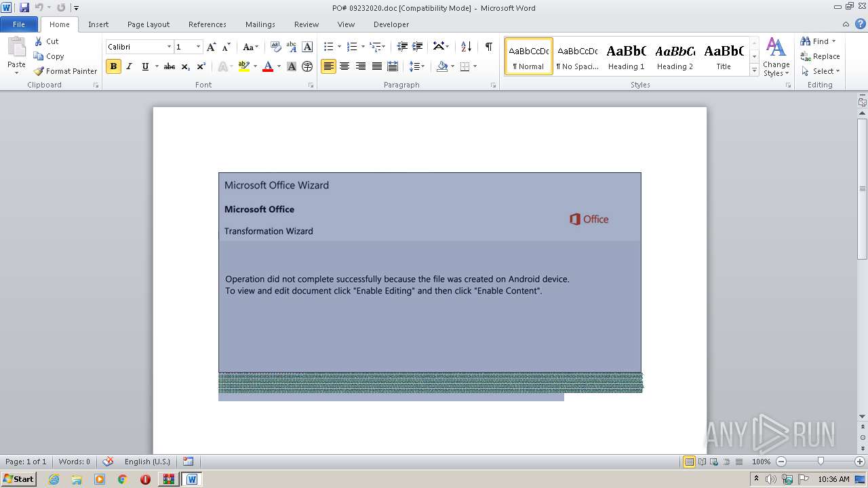Click the Windows Start button
This screenshot has width=868, height=488.
[19, 479]
